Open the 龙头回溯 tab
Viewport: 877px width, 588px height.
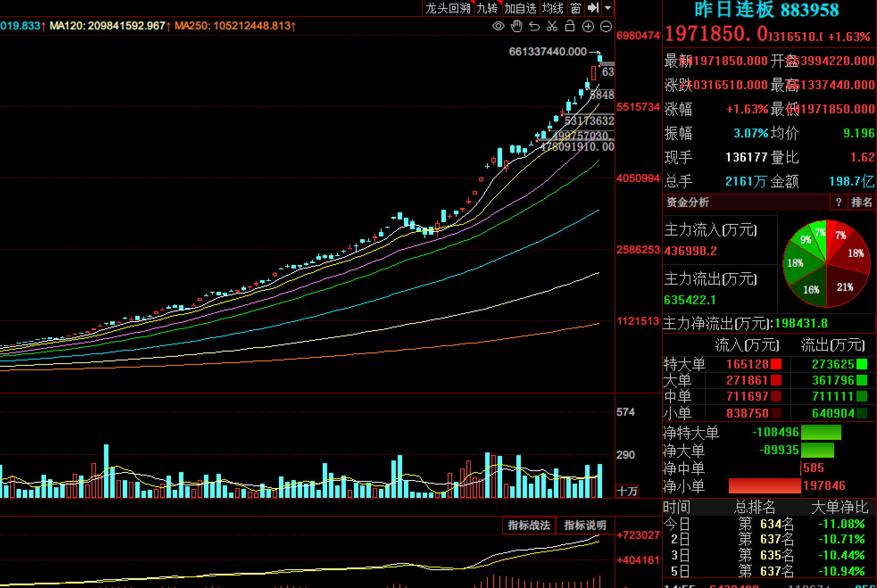coord(448,8)
